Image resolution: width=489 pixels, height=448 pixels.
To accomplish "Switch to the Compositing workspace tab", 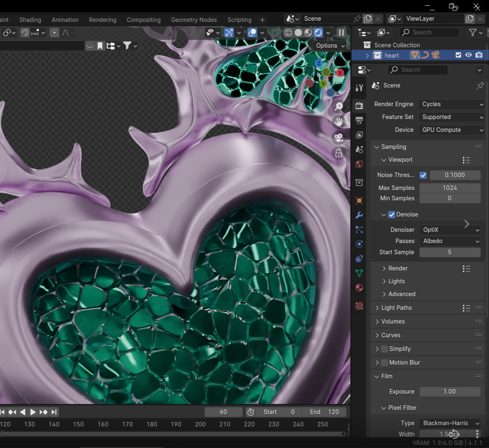I will click(x=144, y=20).
